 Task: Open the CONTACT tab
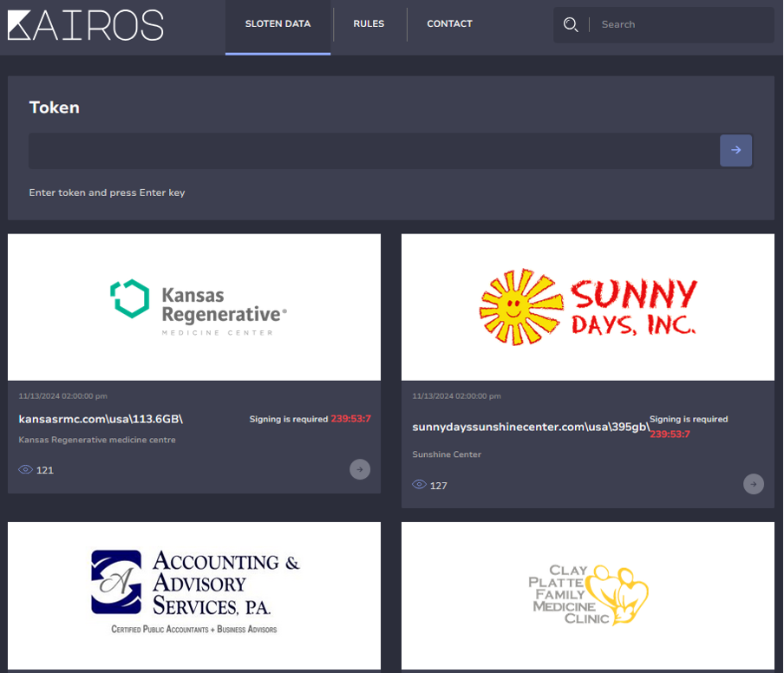click(x=449, y=24)
